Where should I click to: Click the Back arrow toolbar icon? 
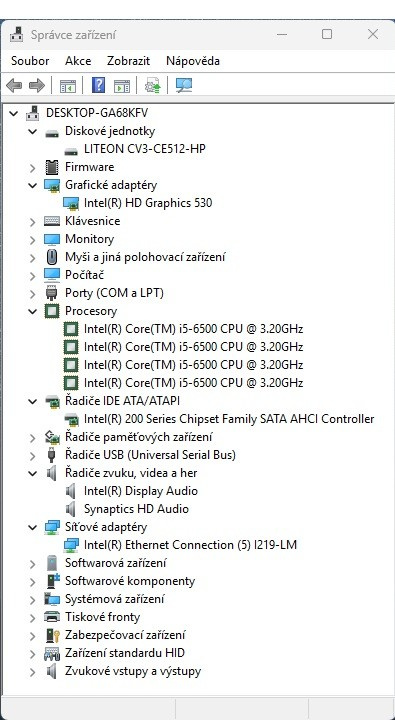(14, 85)
